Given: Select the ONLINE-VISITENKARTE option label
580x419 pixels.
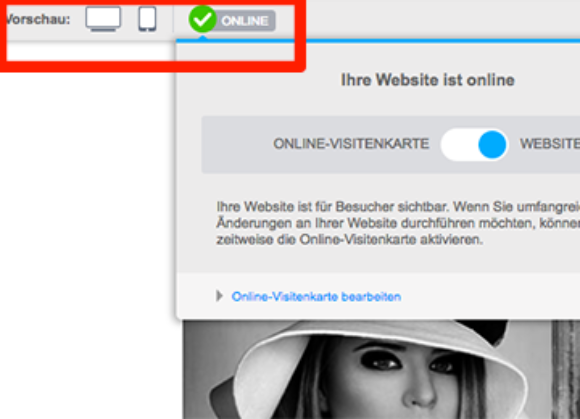Looking at the screenshot, I should click(x=351, y=144).
